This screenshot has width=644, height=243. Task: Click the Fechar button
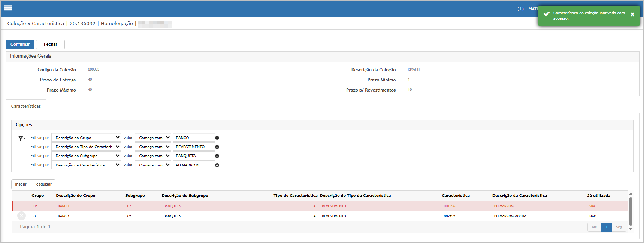[x=50, y=45]
